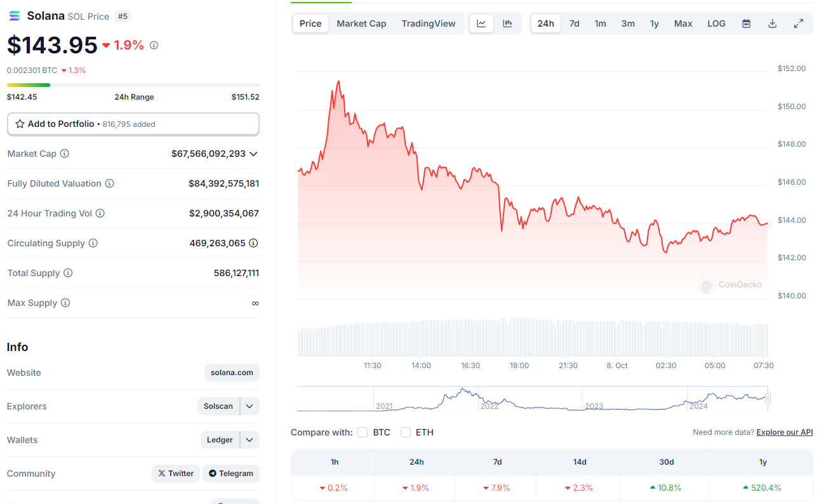Open price change info icon near 1.9%
Screen dimensions: 819x504
click(x=154, y=45)
